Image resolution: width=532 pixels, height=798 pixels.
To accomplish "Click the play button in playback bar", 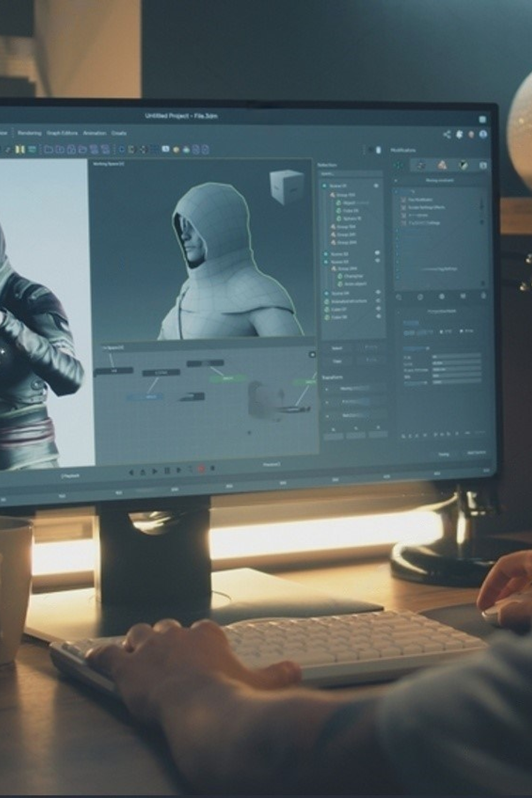I will click(x=155, y=471).
